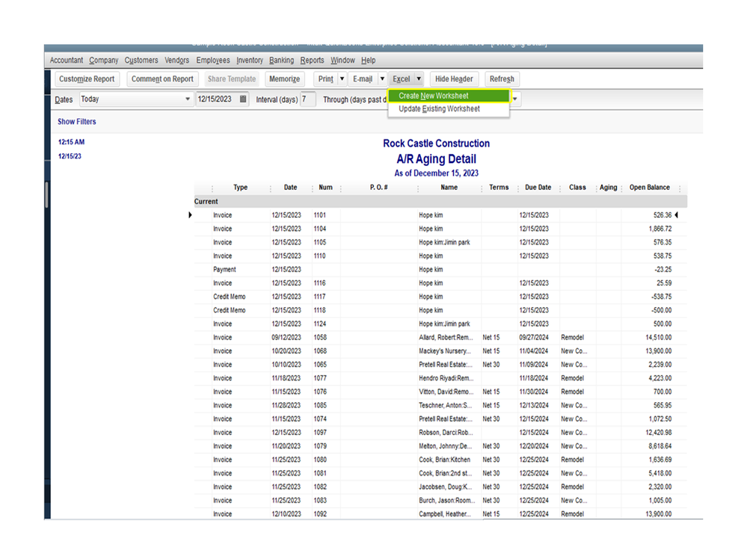Select invoice number 1104 cell
The image size is (747, 560).
click(320, 229)
